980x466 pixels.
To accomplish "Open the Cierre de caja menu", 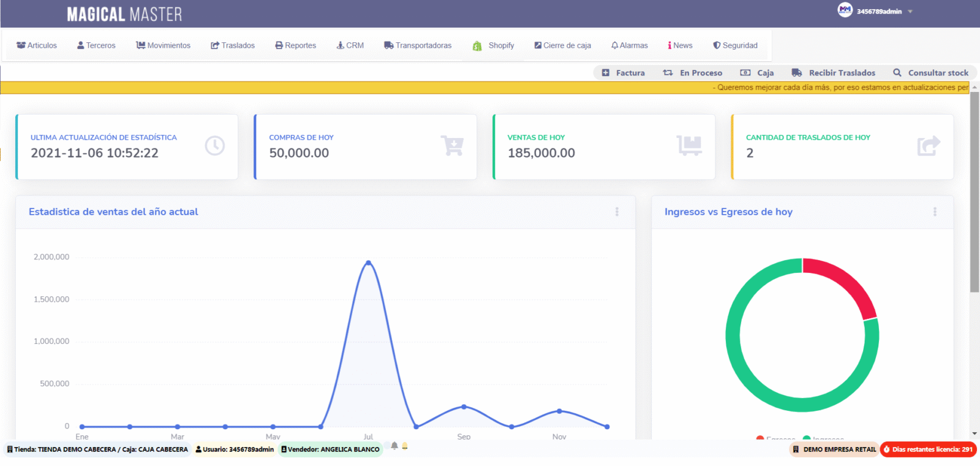I will coord(562,45).
